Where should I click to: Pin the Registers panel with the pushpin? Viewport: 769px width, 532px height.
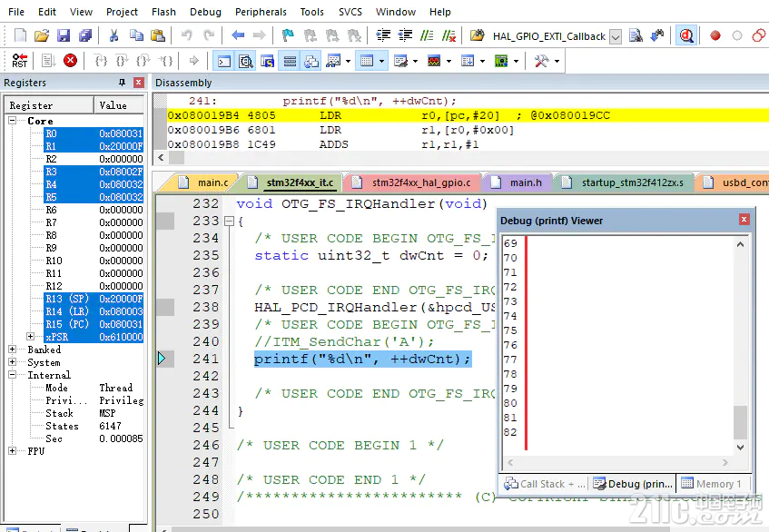(x=123, y=83)
